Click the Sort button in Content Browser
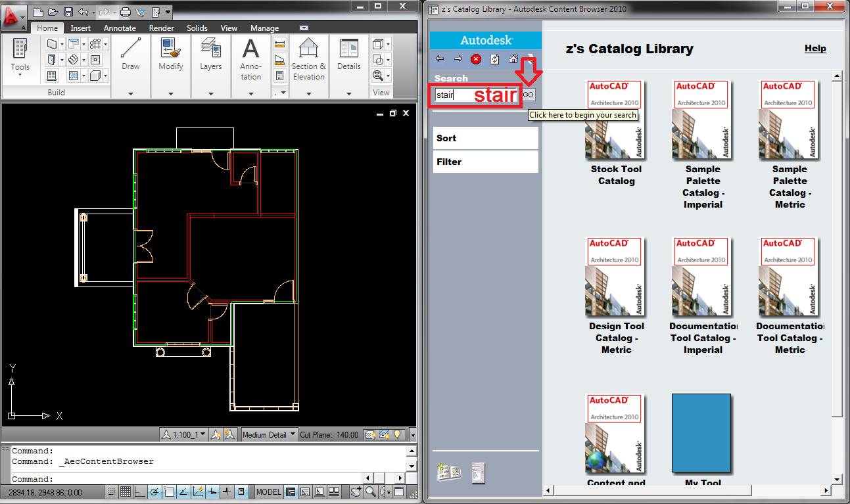Image resolution: width=850 pixels, height=504 pixels. [x=486, y=138]
